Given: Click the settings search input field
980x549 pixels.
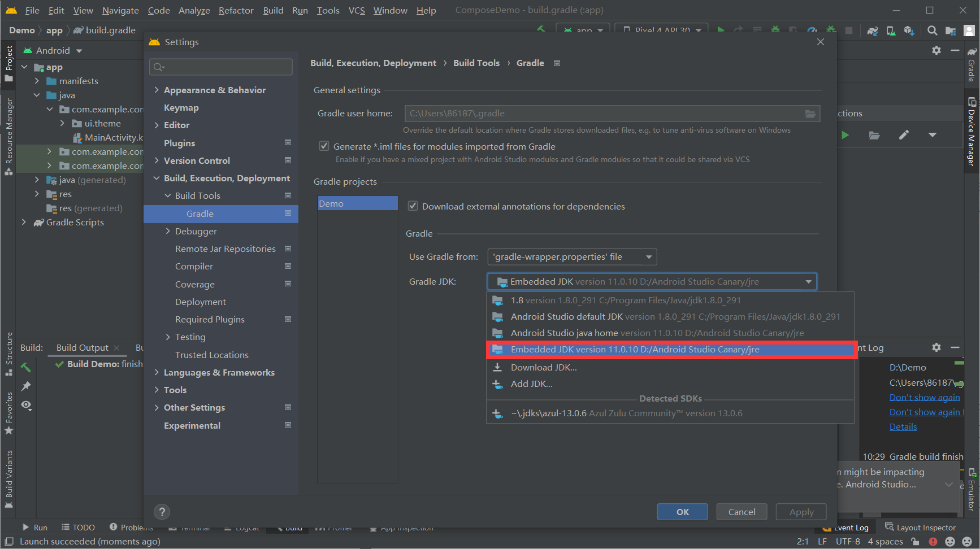Looking at the screenshot, I should 221,67.
